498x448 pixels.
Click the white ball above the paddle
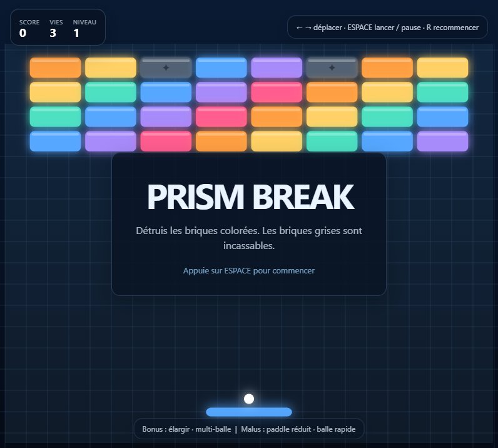248,399
